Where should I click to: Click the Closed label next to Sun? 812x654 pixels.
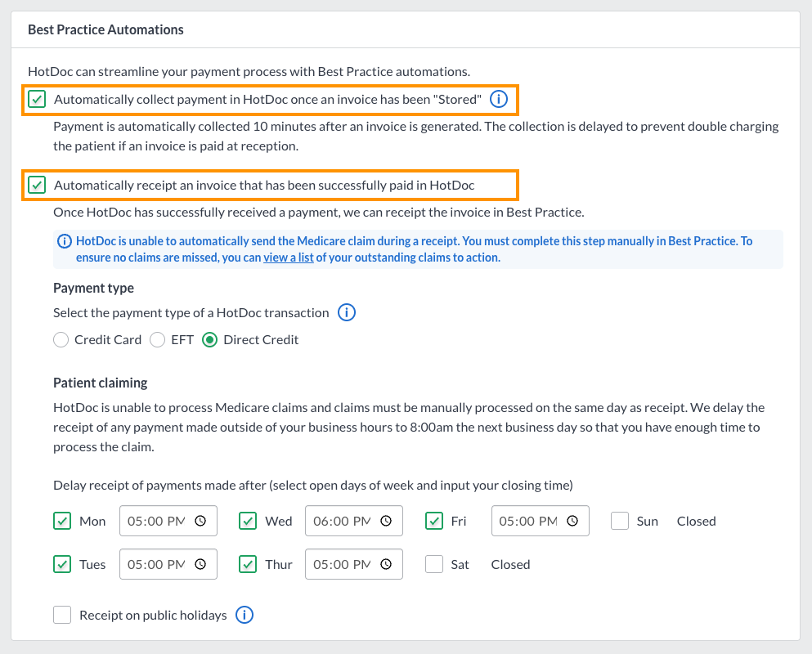(x=696, y=521)
